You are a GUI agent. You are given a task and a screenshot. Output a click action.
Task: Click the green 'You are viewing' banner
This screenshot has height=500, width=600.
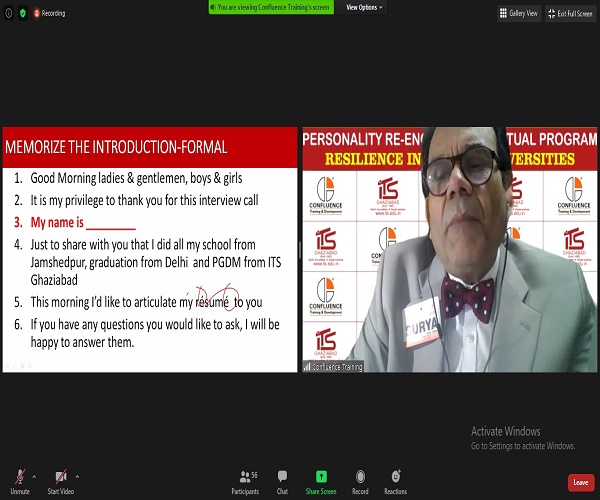point(271,7)
